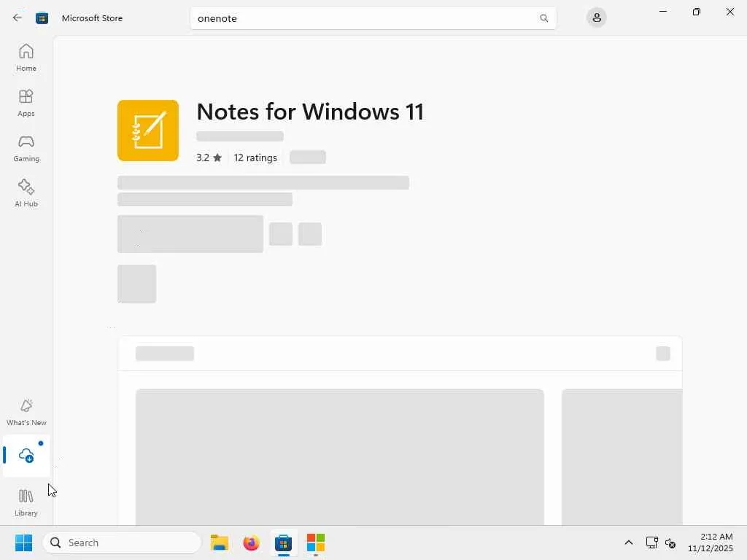Minimize the Microsoft Store window
This screenshot has height=560, width=747.
click(662, 12)
